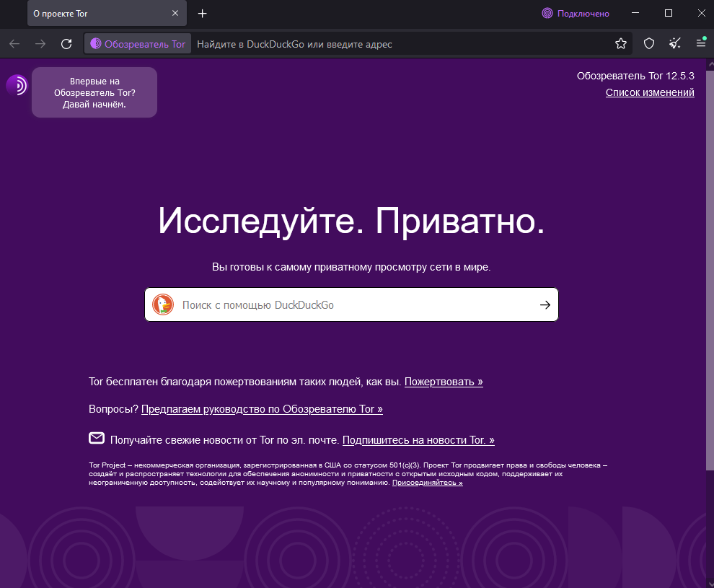This screenshot has height=588, width=714.
Task: Minimize the Tor Browser window
Action: (x=635, y=13)
